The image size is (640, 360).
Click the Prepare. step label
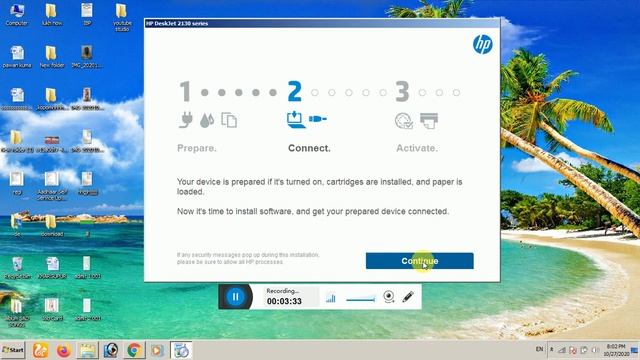197,148
